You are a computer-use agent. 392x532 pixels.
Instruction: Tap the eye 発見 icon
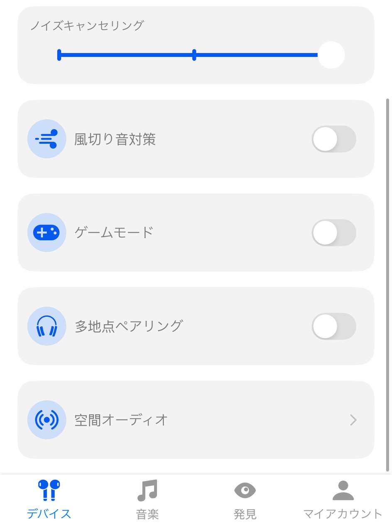tap(245, 490)
